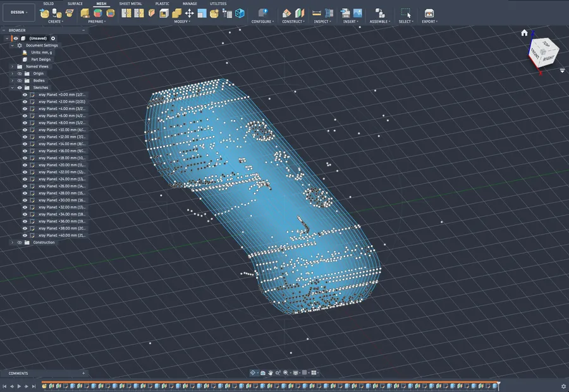Switch to the UTILITIES tab

218,4
